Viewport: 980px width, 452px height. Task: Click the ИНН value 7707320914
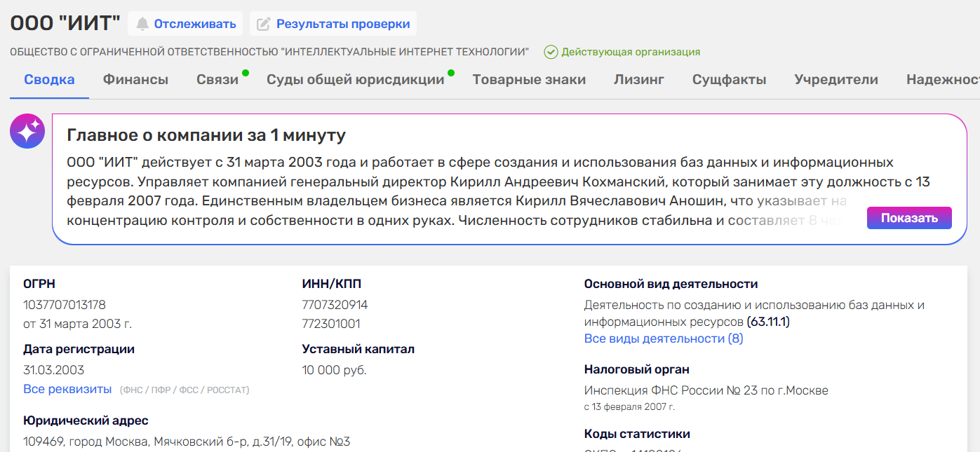pos(335,305)
